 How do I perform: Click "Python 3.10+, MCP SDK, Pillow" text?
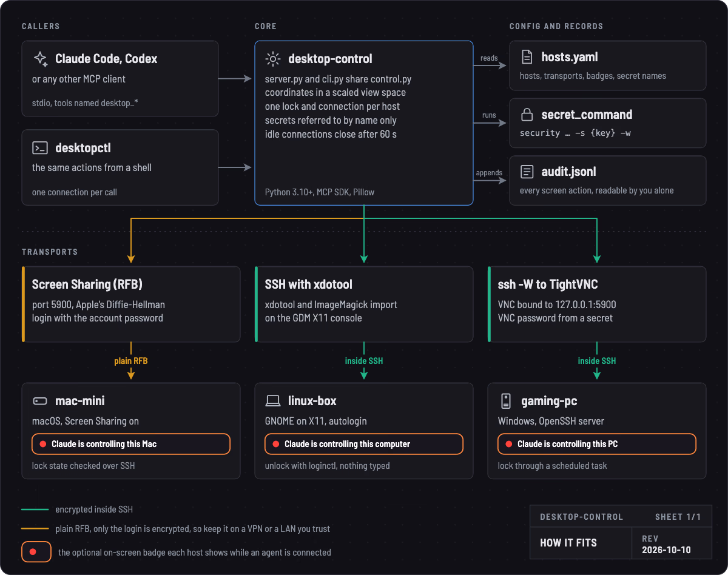320,192
